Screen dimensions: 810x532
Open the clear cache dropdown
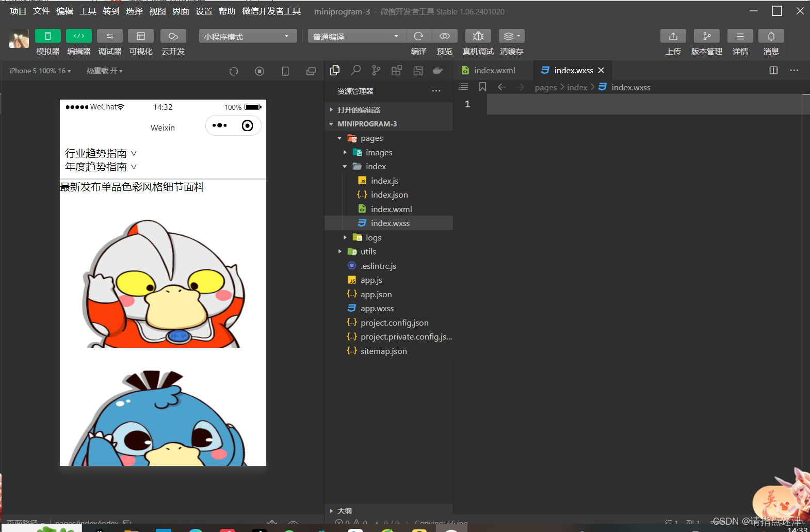tap(512, 36)
